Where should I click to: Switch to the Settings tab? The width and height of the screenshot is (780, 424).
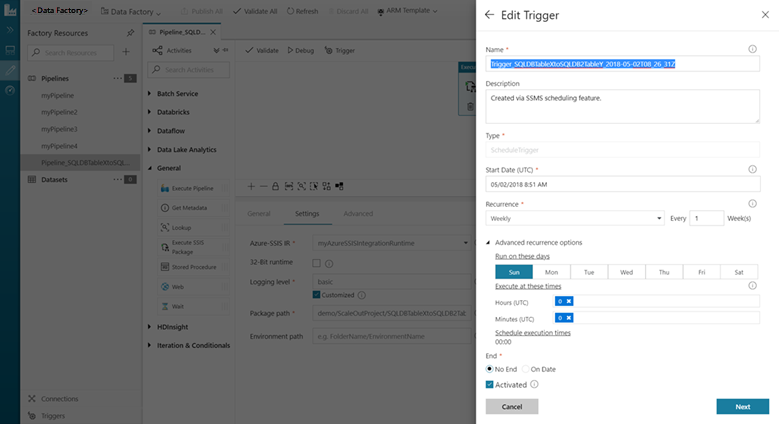pos(307,213)
